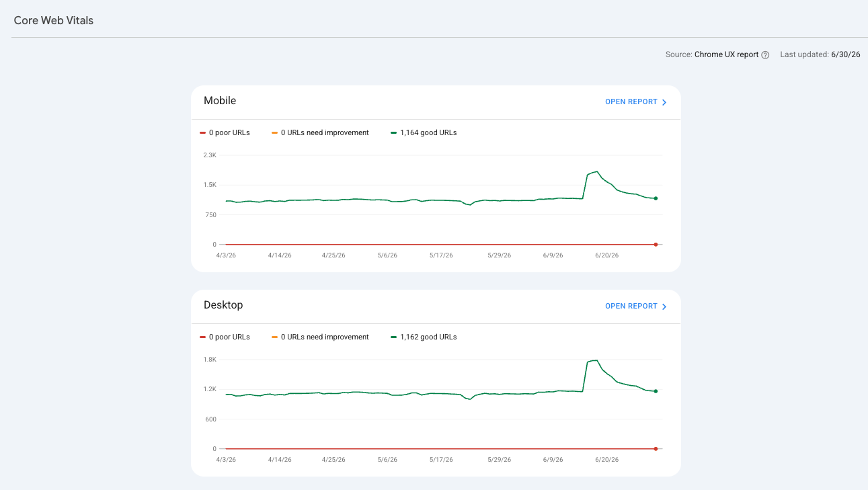Screen dimensions: 868x490
Task: Toggle '1,164 good URLs' legend in Mobile chart
Action: pyautogui.click(x=424, y=133)
